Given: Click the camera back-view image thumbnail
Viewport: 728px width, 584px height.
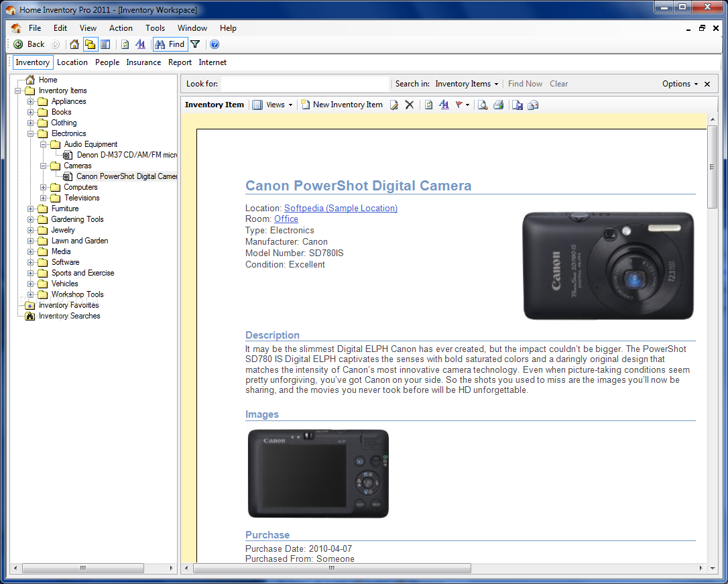Looking at the screenshot, I should [x=318, y=473].
